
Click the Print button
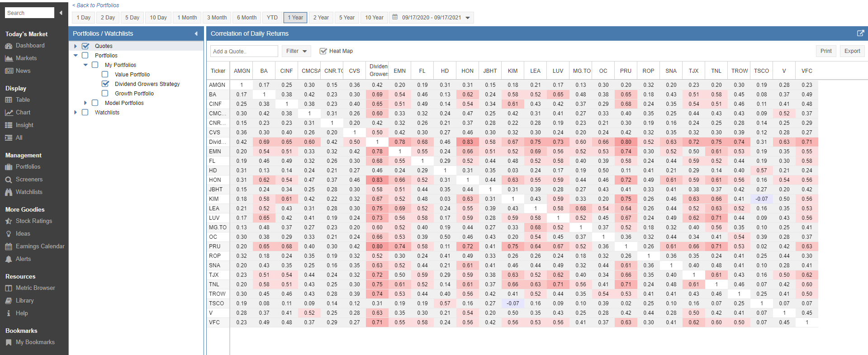tap(826, 51)
